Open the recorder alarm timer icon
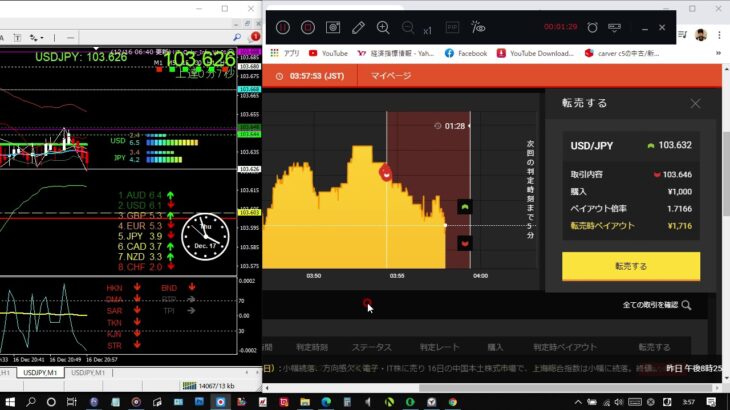Viewport: 730px width, 410px height. point(592,27)
